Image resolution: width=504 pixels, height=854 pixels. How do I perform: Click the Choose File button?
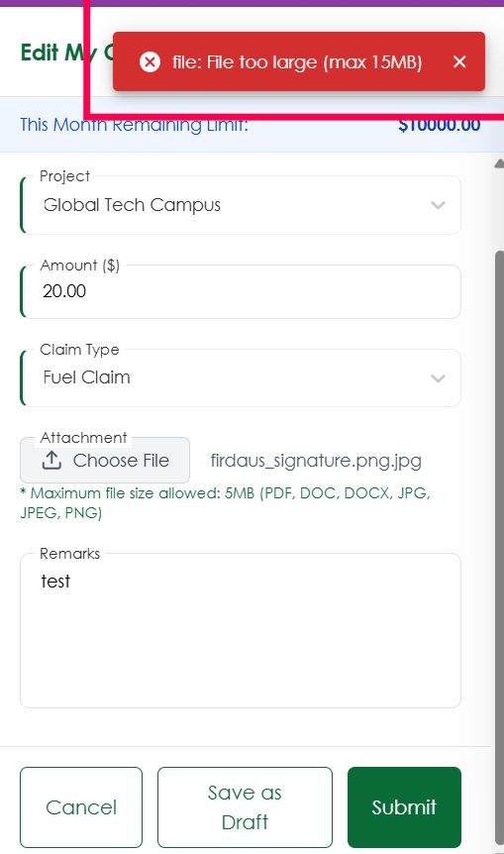coord(105,461)
